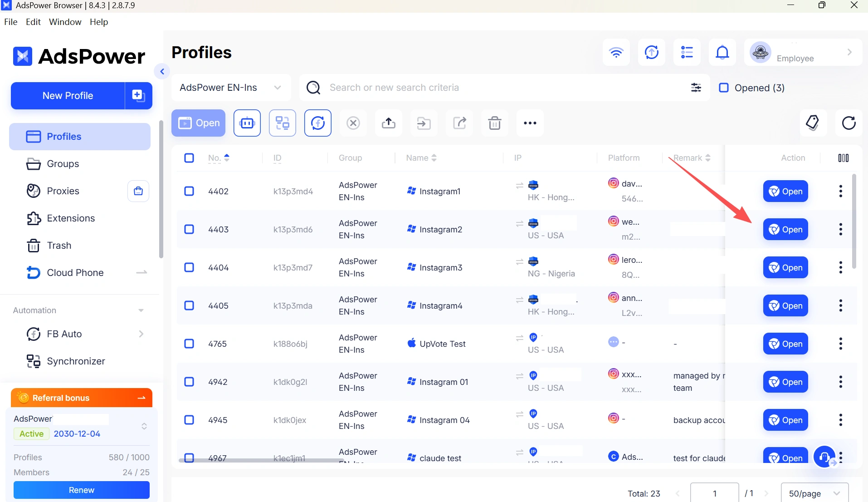The image size is (868, 502).
Task: Go to Extensions in sidebar
Action: pyautogui.click(x=80, y=218)
